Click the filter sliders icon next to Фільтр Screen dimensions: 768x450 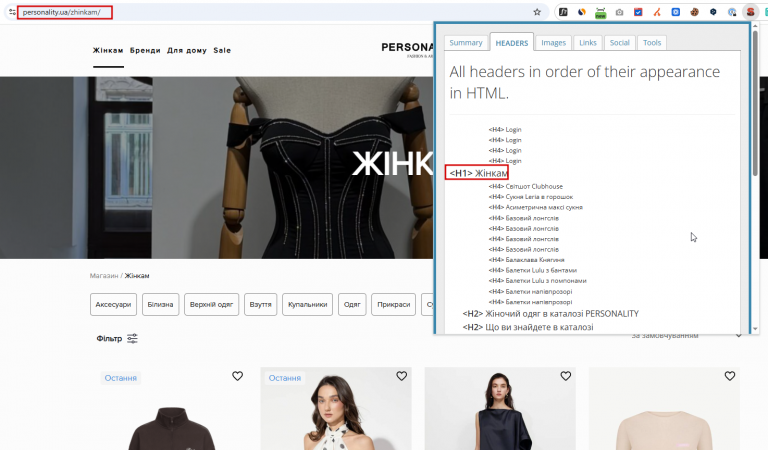point(132,338)
